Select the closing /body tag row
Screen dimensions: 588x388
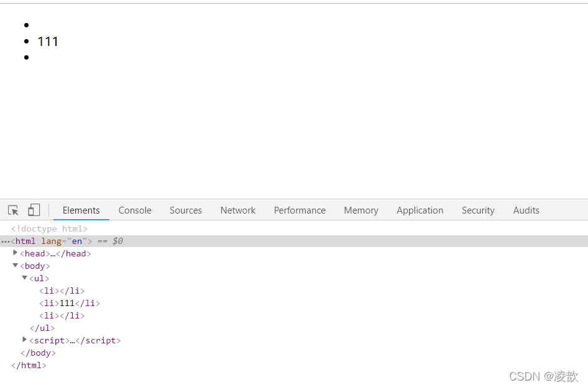pyautogui.click(x=38, y=353)
